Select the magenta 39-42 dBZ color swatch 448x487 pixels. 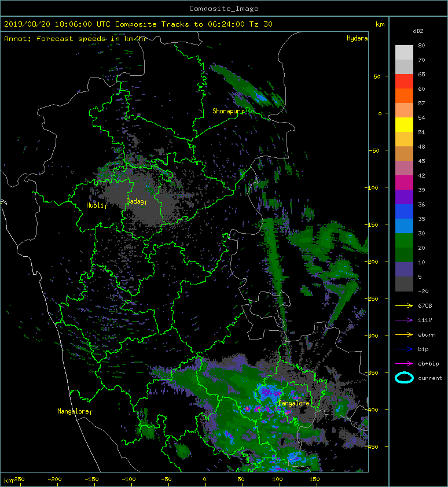coord(404,183)
